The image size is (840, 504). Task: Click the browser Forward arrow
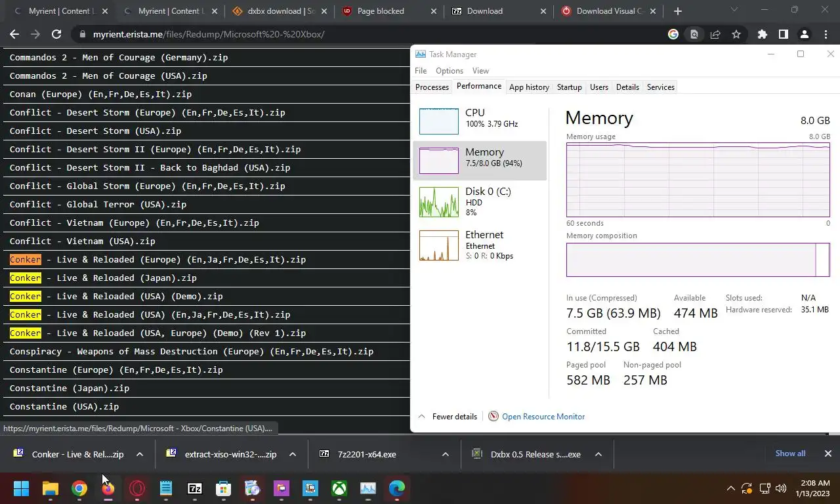[x=35, y=34]
